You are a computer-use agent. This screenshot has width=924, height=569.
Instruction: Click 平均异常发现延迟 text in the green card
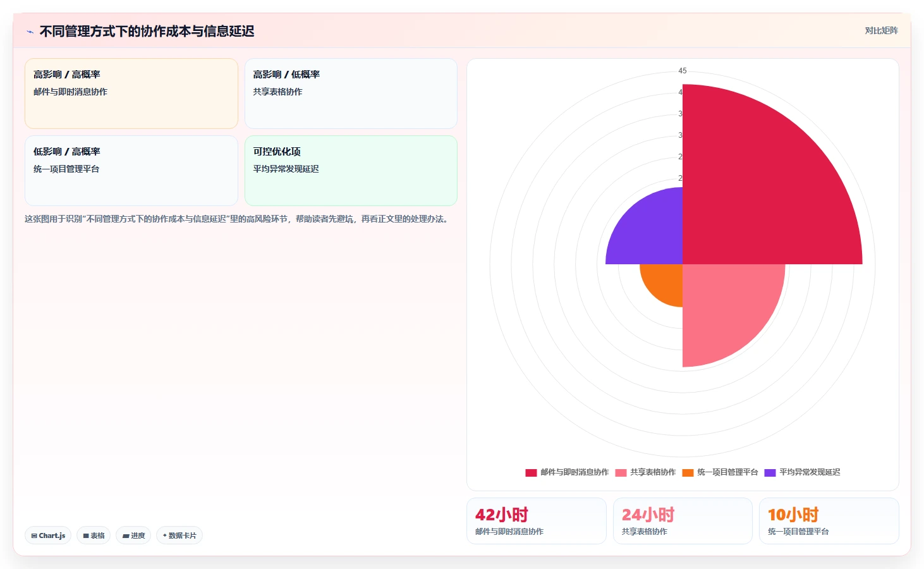pyautogui.click(x=286, y=169)
